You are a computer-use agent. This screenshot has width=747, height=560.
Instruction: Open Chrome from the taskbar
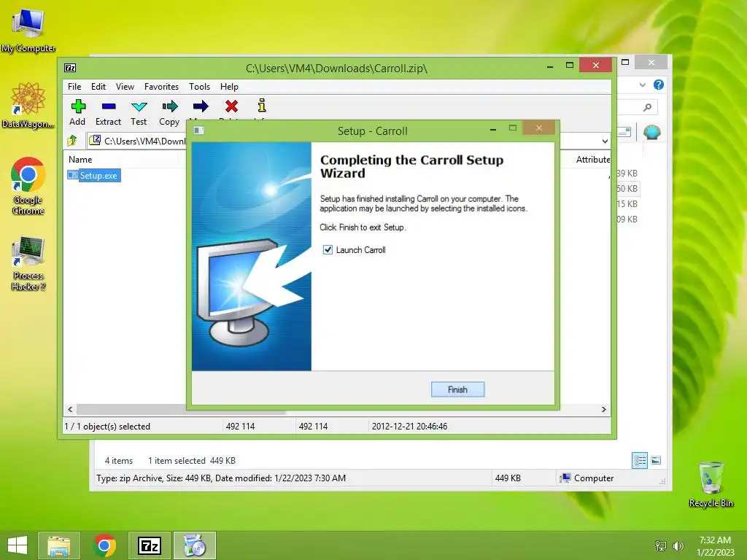tap(104, 545)
